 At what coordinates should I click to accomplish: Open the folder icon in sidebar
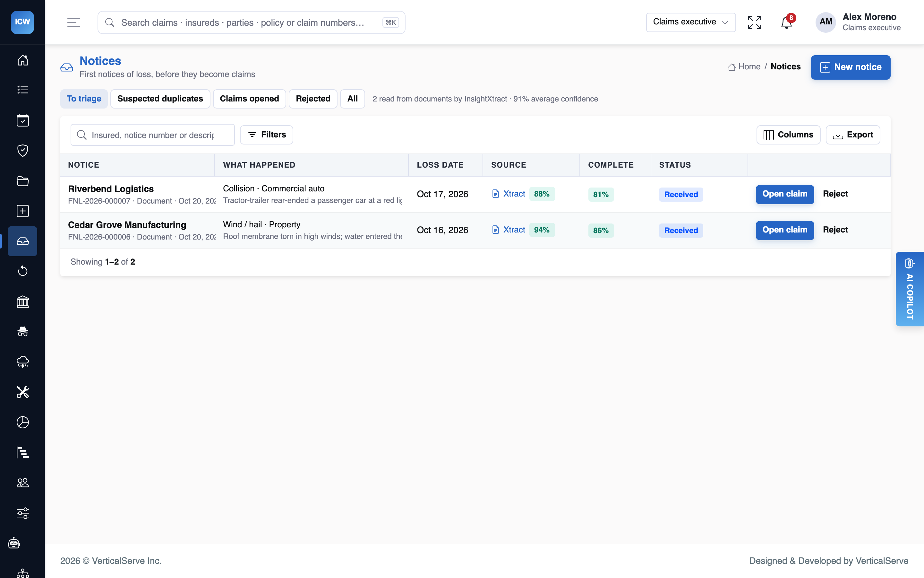pos(22,181)
